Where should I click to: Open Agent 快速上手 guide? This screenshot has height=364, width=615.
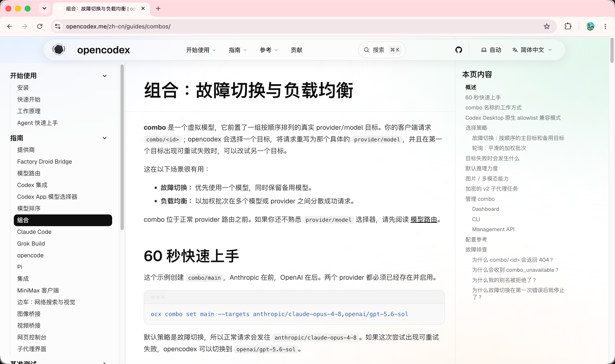(x=37, y=123)
